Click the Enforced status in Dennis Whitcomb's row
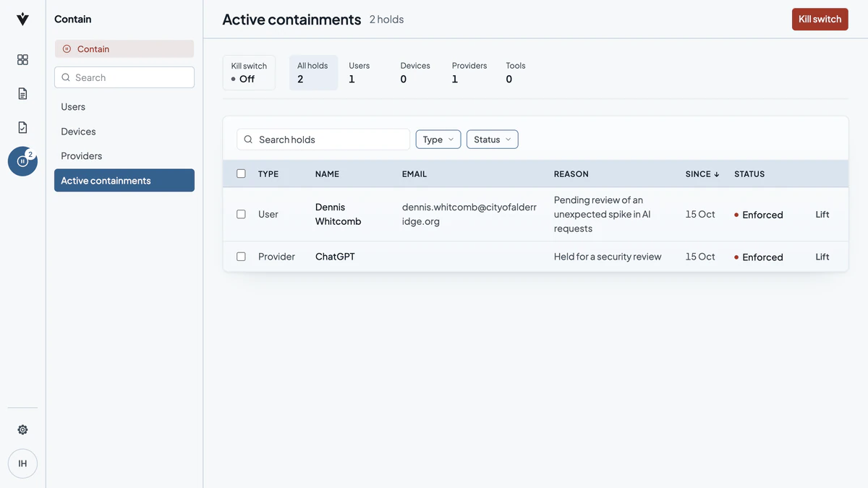Image resolution: width=868 pixels, height=488 pixels. [759, 215]
